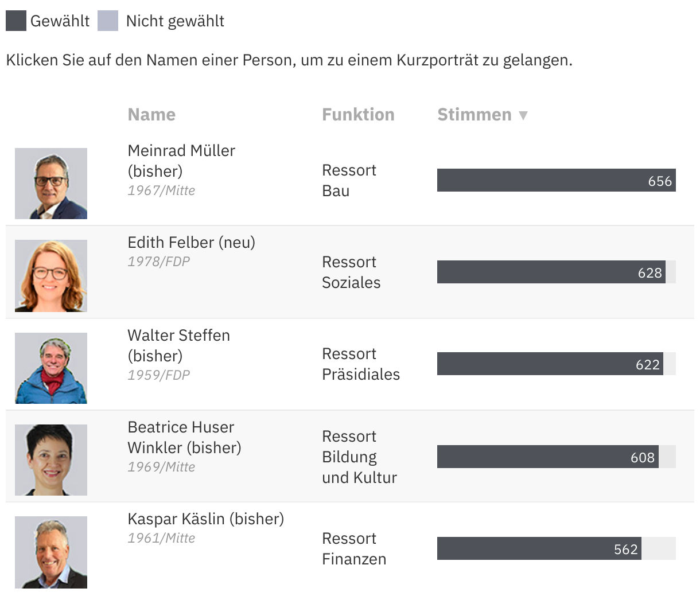The image size is (700, 600).
Task: Click the dark 'Gewählt' legend square
Action: [x=15, y=20]
